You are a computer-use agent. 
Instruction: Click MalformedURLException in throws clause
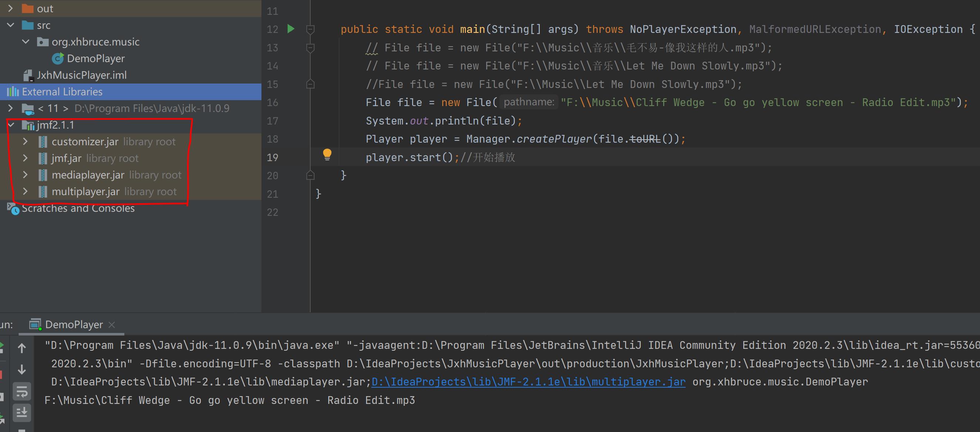[815, 29]
